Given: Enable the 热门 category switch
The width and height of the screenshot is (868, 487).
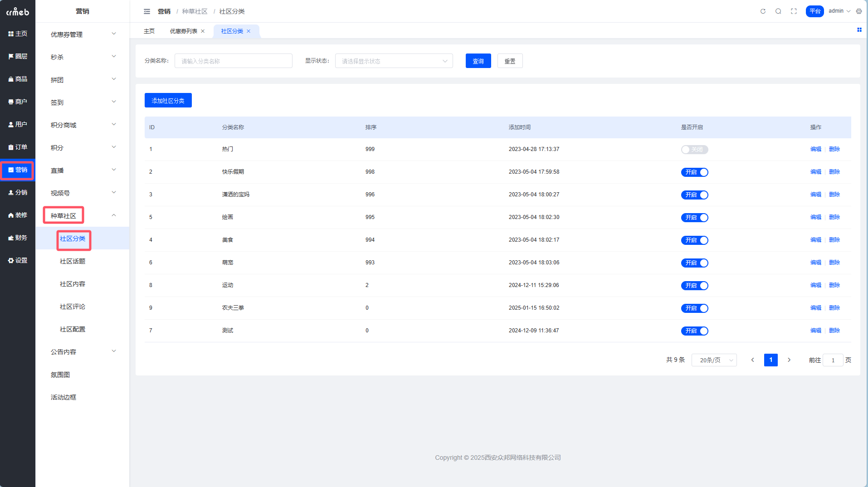Looking at the screenshot, I should click(694, 150).
